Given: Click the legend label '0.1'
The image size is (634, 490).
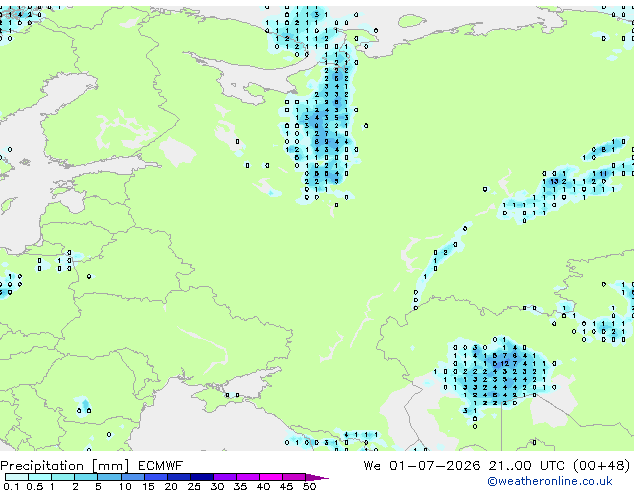Looking at the screenshot, I should 11,486.
